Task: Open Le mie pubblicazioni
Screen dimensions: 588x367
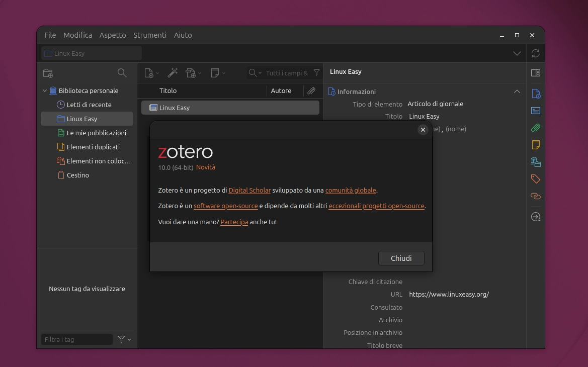Action: [x=87, y=133]
